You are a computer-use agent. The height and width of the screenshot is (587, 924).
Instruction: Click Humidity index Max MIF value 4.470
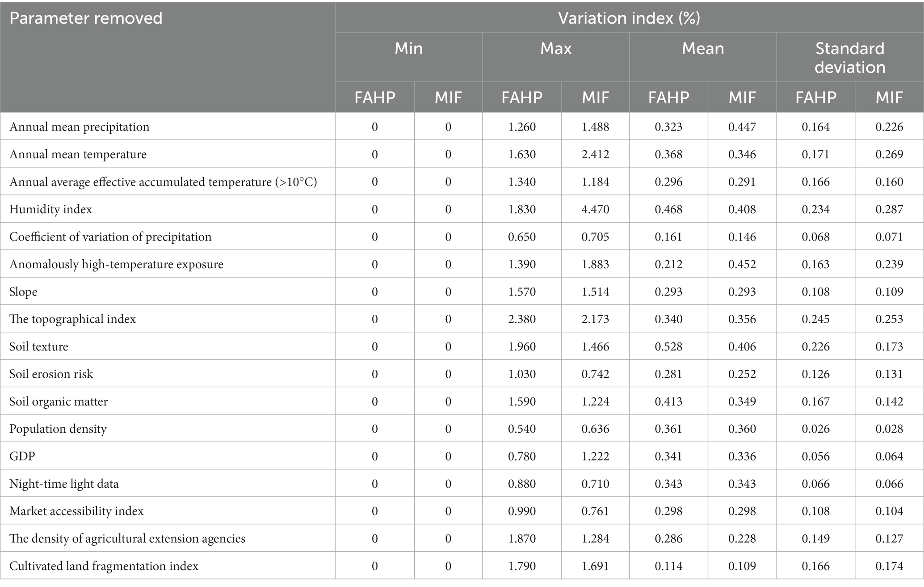tap(596, 209)
